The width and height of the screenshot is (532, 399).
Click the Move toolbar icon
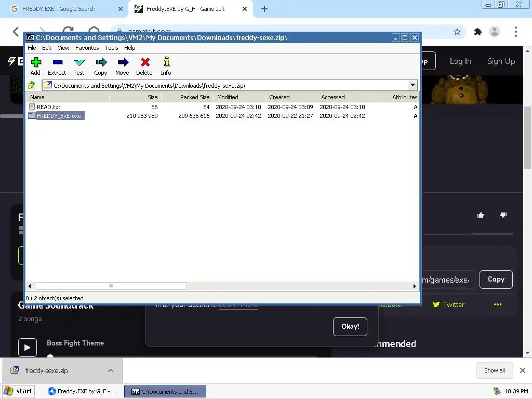click(122, 66)
